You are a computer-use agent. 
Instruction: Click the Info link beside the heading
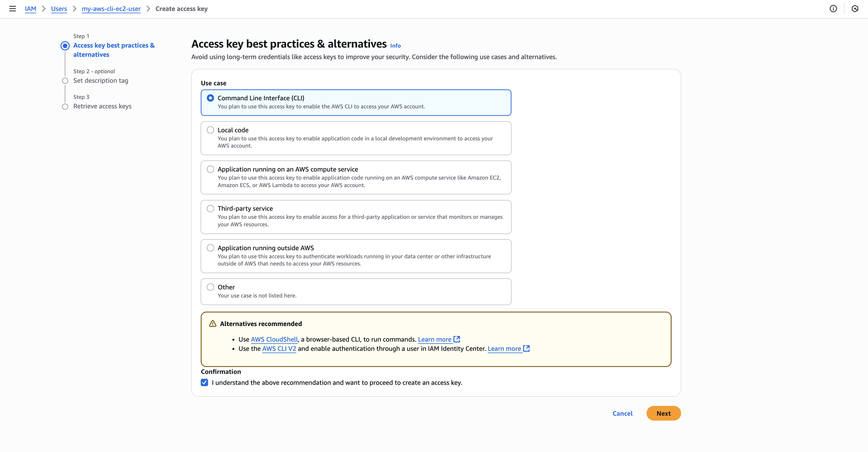tap(395, 46)
